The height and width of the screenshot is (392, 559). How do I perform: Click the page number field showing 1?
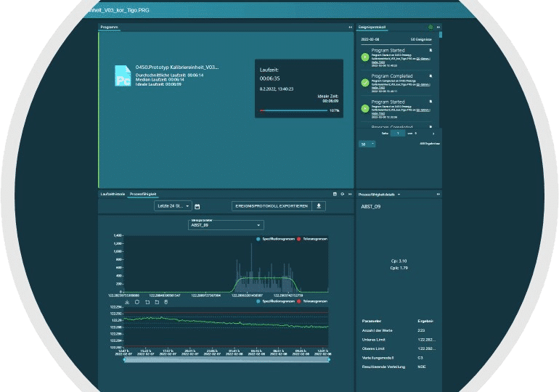[398, 134]
